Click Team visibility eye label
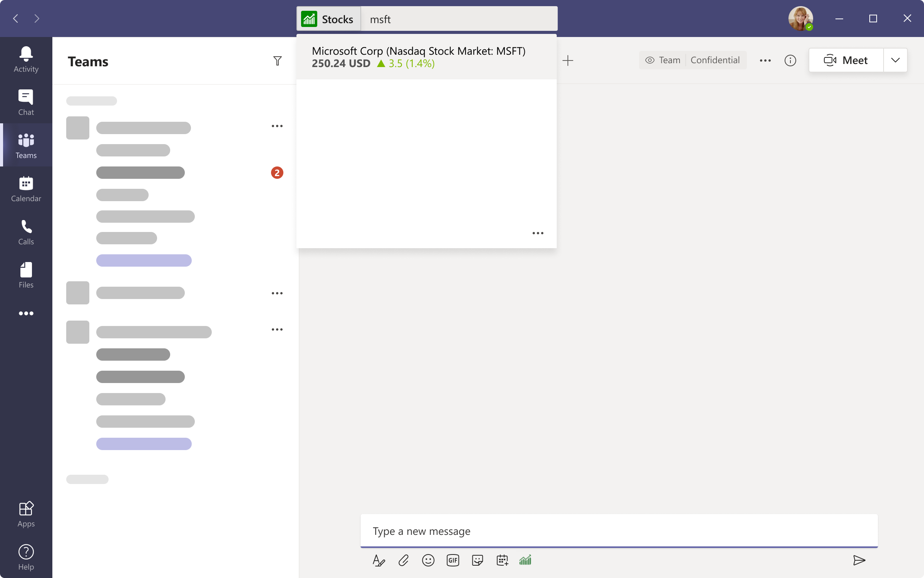 [x=663, y=60]
